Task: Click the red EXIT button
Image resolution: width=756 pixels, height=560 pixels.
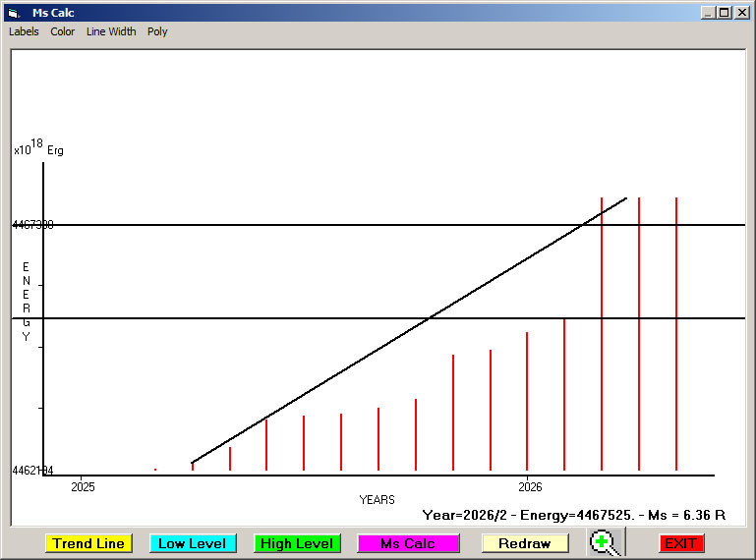Action: click(x=681, y=543)
